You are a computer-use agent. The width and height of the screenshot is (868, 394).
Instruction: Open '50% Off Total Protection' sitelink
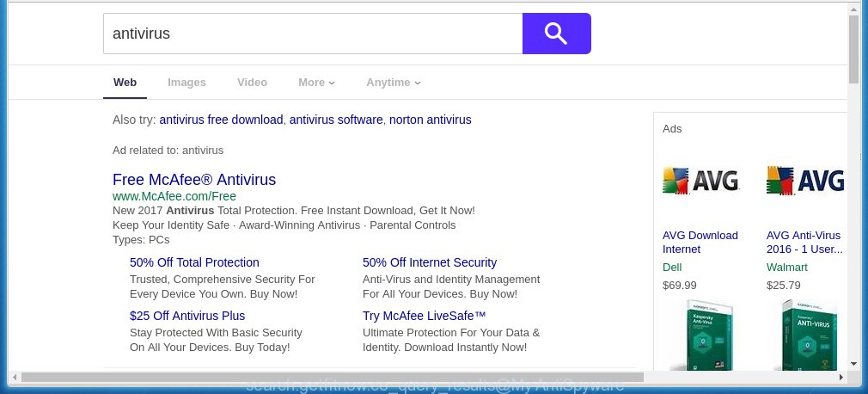(x=194, y=262)
